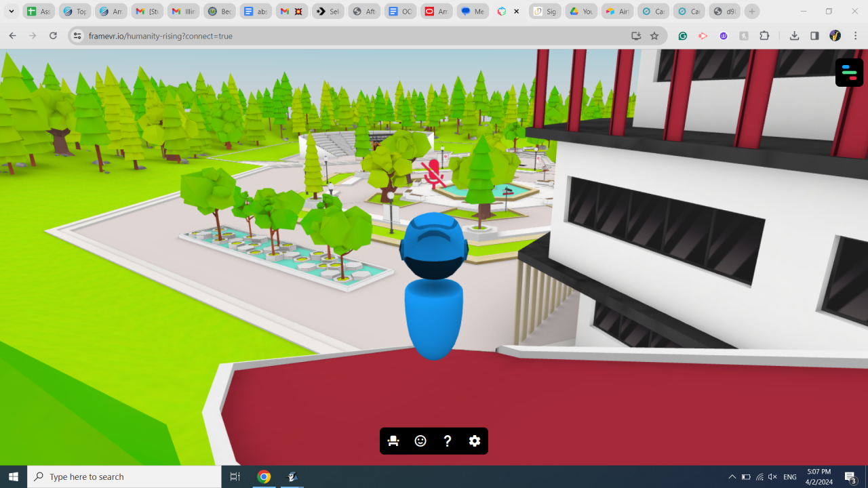Toggle the browser side panel
The image size is (868, 488).
[814, 36]
